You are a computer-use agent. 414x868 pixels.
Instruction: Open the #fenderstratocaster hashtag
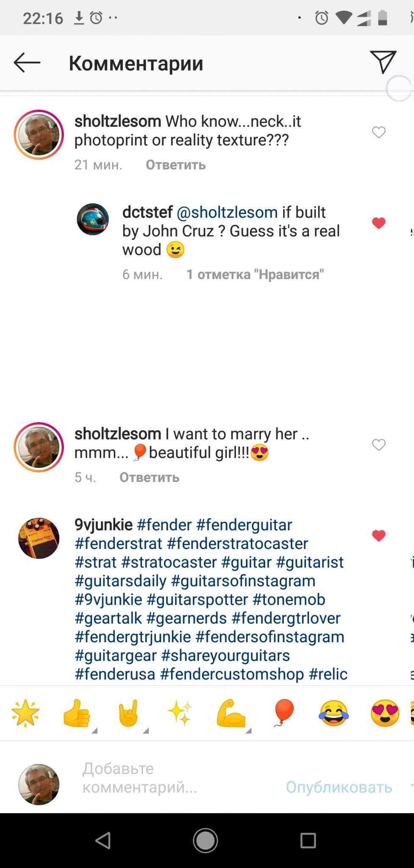(x=237, y=543)
